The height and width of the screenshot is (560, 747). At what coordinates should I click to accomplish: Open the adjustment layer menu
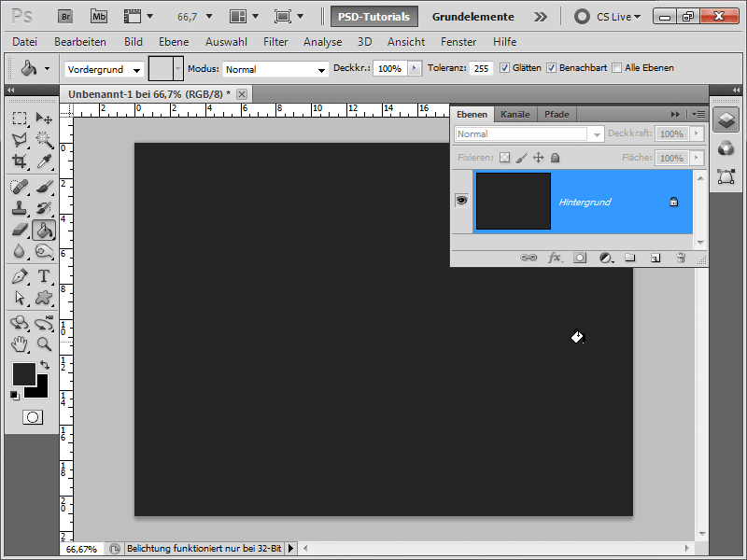606,258
